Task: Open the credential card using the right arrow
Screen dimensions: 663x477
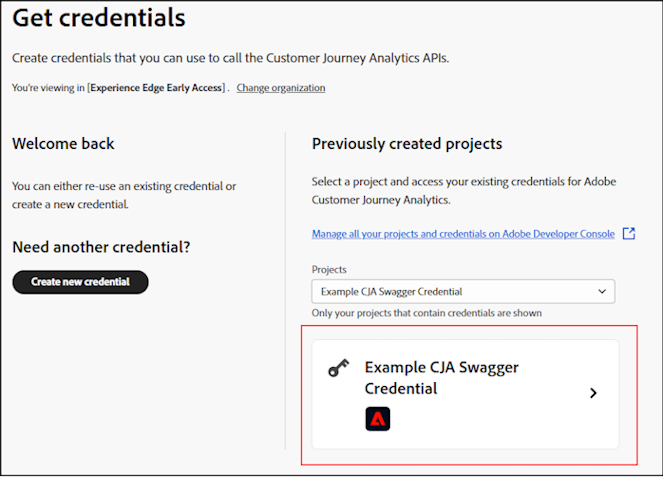Action: pos(593,393)
